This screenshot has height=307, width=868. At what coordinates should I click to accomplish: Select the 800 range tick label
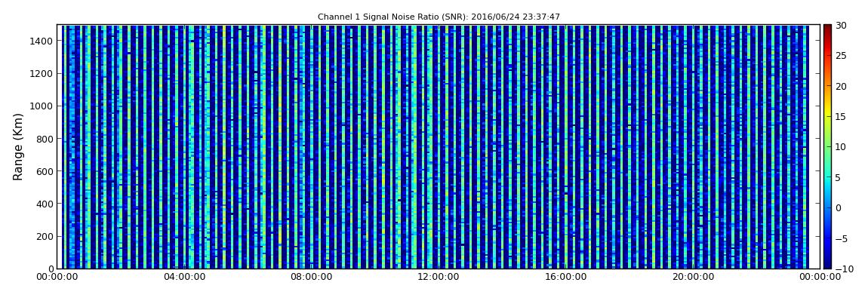pos(45,139)
